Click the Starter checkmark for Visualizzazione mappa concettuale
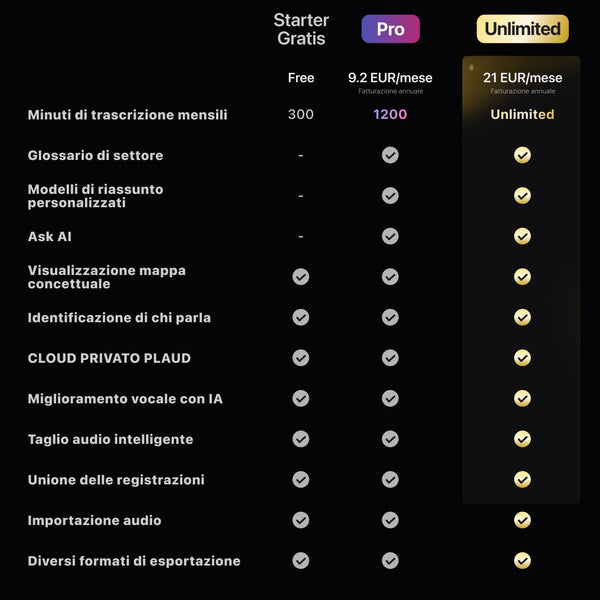This screenshot has width=600, height=600. pyautogui.click(x=301, y=277)
